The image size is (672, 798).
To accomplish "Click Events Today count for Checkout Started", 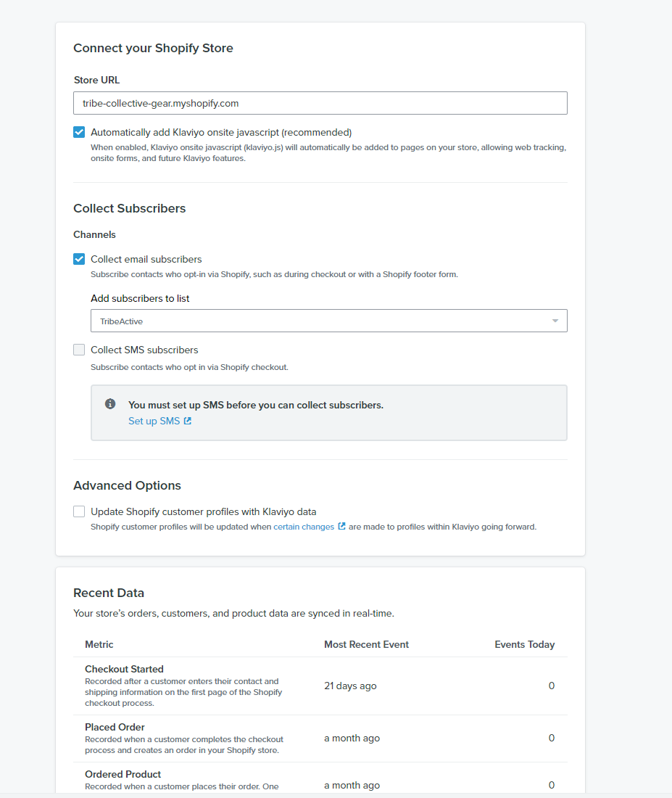I will 552,686.
